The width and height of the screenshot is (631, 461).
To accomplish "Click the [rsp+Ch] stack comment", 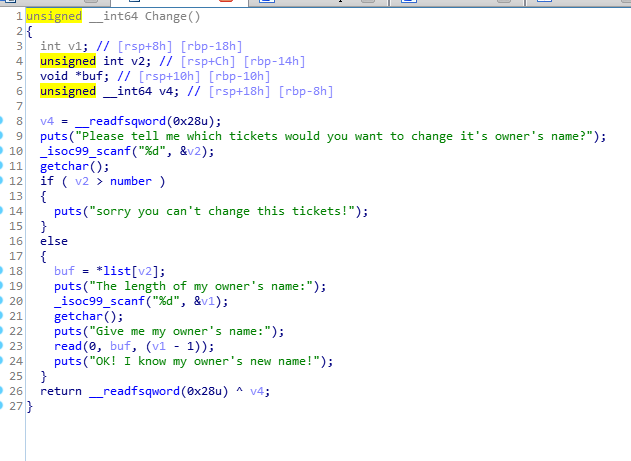I will [x=208, y=61].
